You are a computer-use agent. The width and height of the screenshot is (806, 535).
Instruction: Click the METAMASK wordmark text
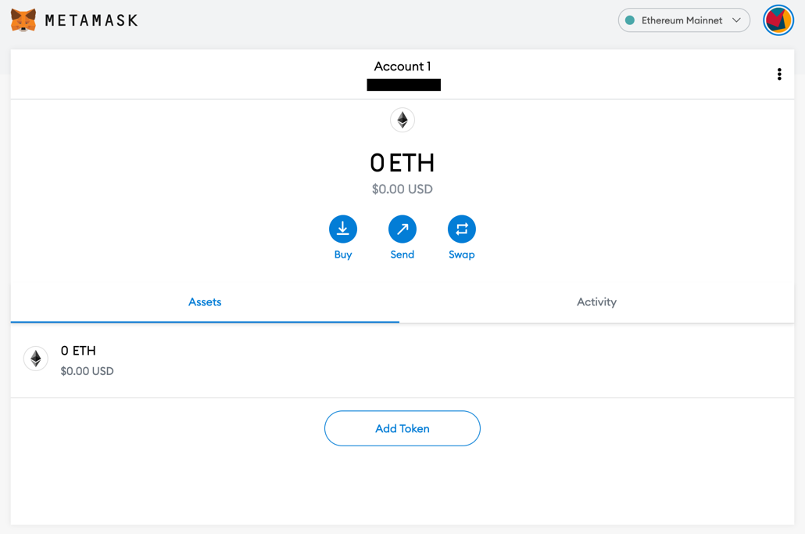point(91,21)
